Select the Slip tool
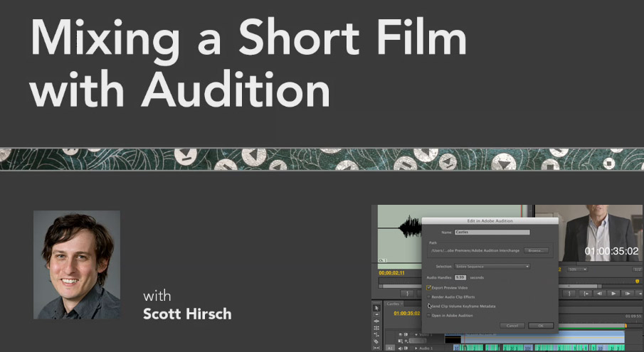Viewport: 644px width, 352px height. [376, 348]
